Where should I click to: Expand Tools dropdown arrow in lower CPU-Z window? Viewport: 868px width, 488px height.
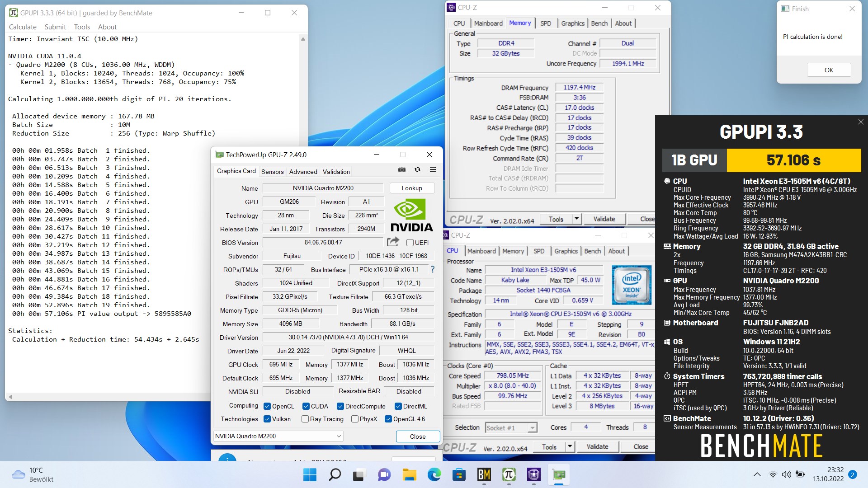(570, 446)
